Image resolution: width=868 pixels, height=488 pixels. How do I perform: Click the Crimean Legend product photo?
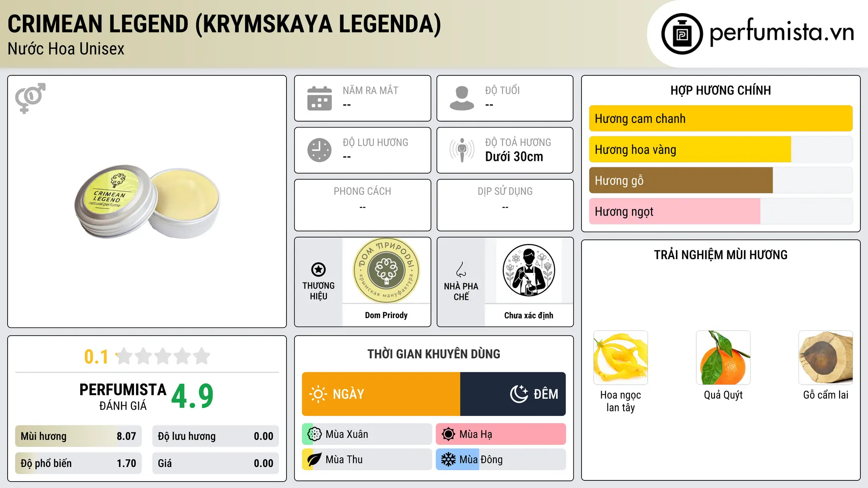click(147, 202)
